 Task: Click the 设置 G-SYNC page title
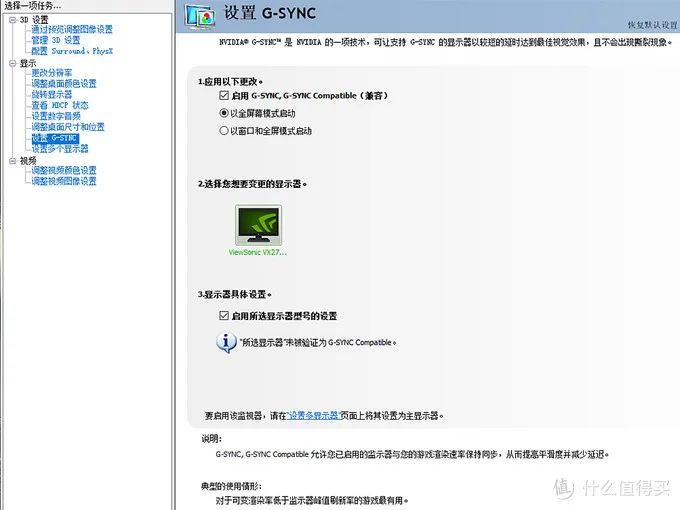270,13
